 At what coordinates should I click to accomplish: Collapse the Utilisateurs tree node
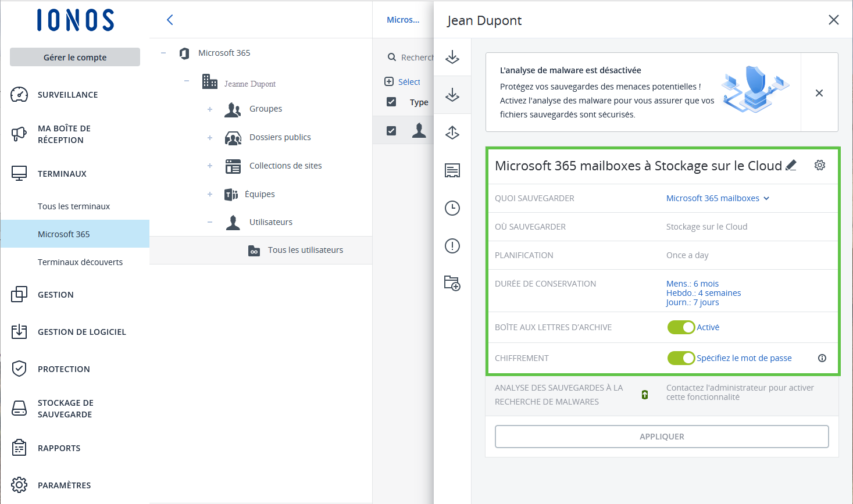[x=210, y=222]
